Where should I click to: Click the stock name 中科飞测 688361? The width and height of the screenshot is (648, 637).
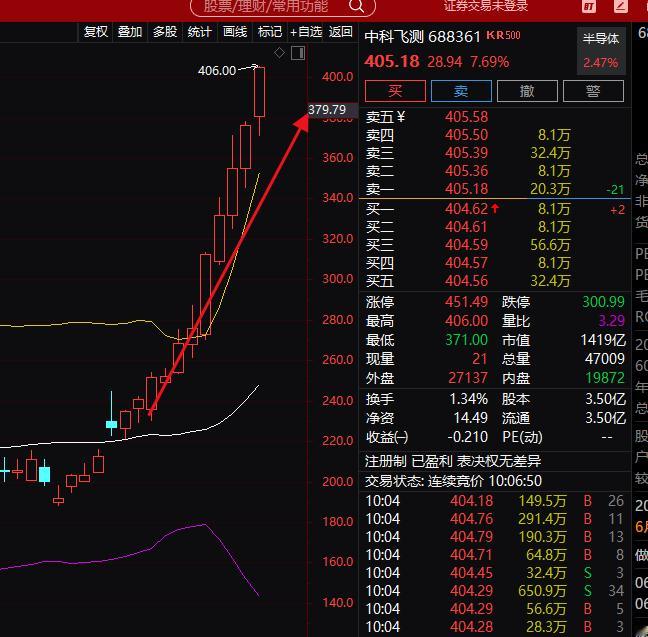tap(423, 37)
